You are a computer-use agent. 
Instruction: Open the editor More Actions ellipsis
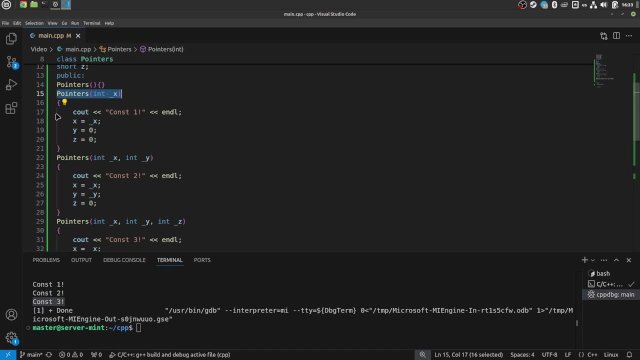pyautogui.click(x=629, y=36)
